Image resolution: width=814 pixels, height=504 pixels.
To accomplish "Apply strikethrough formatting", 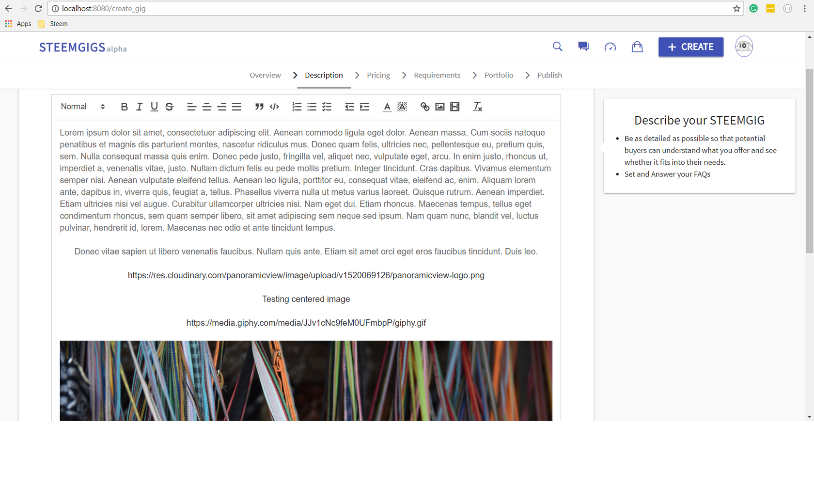I will click(x=169, y=107).
